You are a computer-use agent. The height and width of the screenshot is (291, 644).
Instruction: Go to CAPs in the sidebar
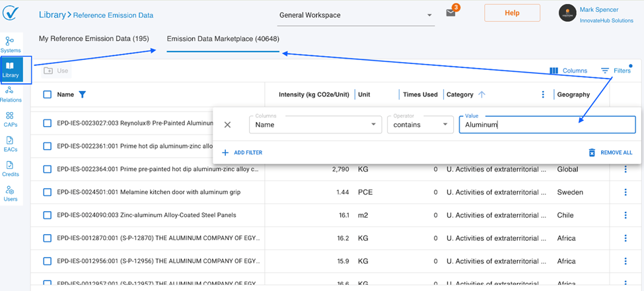pyautogui.click(x=11, y=119)
